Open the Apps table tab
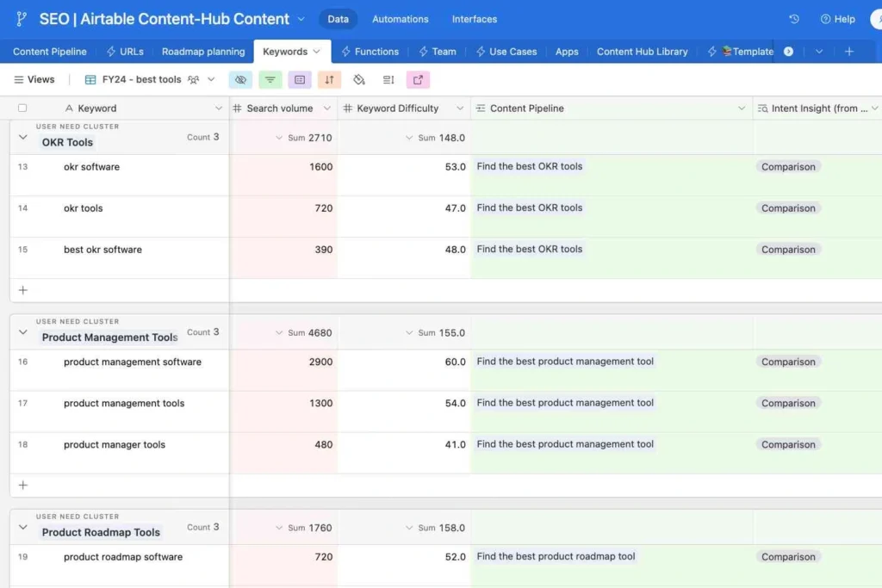Image resolution: width=882 pixels, height=588 pixels. (567, 52)
